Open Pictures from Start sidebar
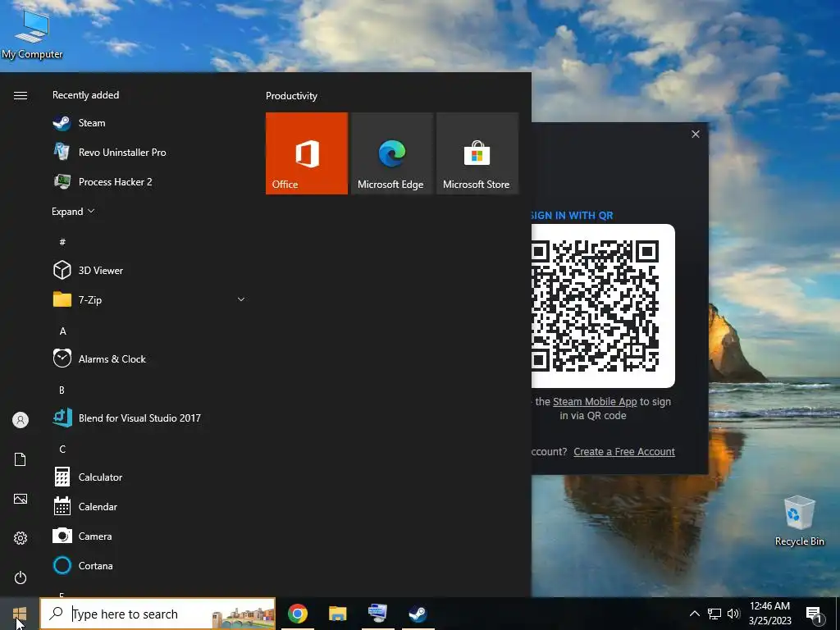This screenshot has width=840, height=630. click(21, 499)
